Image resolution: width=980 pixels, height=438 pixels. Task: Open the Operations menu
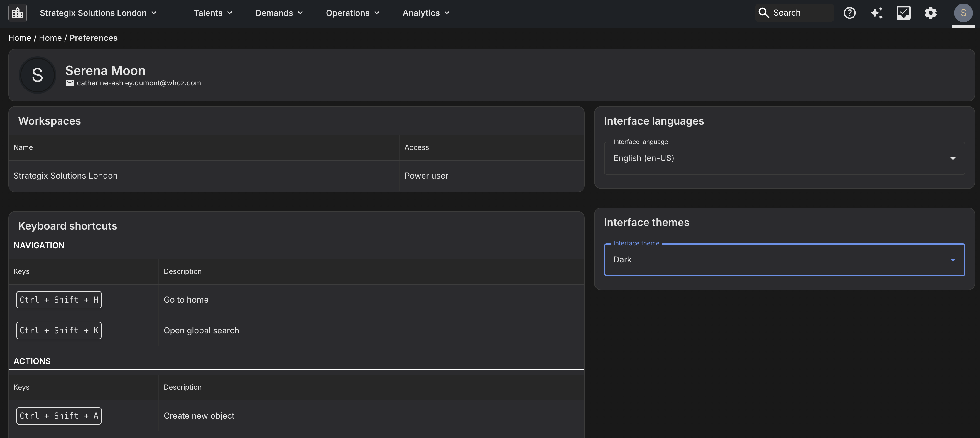352,13
